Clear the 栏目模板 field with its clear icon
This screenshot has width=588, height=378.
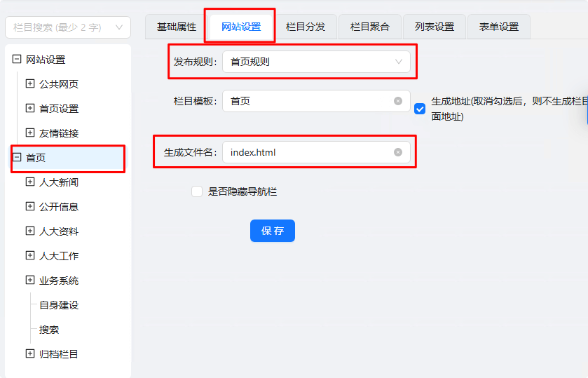tap(398, 101)
